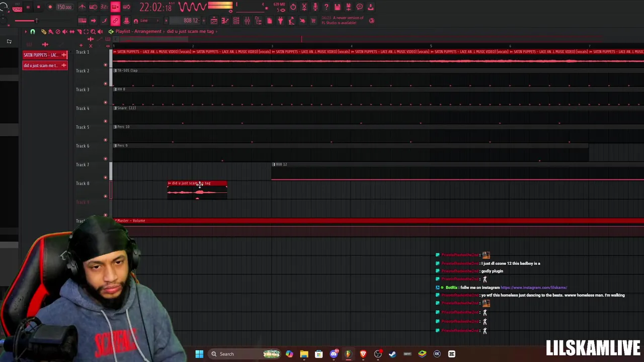Select the playlist pencil draw tool

(x=43, y=32)
